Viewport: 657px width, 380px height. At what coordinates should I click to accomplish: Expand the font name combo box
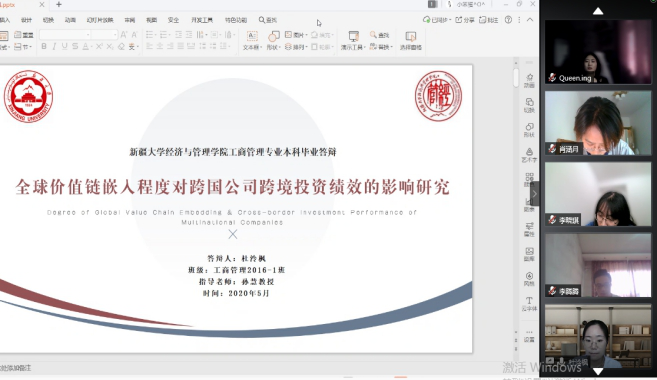point(65,34)
